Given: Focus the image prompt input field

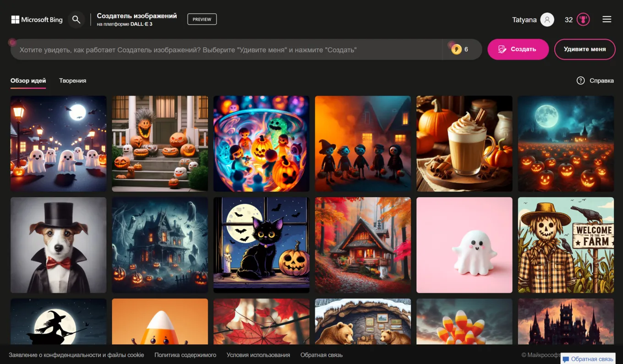Looking at the screenshot, I should point(227,49).
